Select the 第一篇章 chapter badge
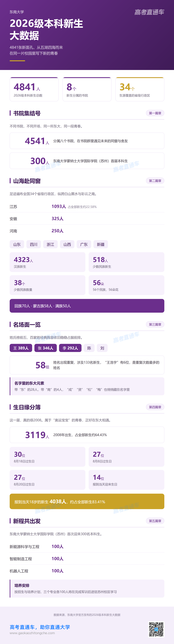The image size is (174, 644). [x=155, y=113]
